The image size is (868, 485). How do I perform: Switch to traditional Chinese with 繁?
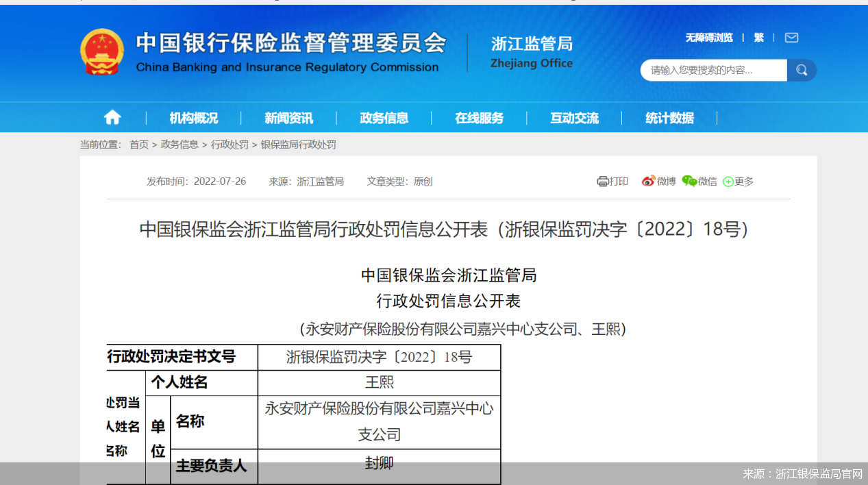pos(759,38)
